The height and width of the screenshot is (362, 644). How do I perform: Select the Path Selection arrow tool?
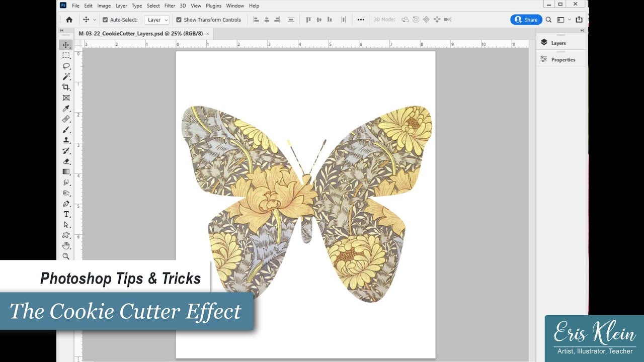pyautogui.click(x=66, y=225)
